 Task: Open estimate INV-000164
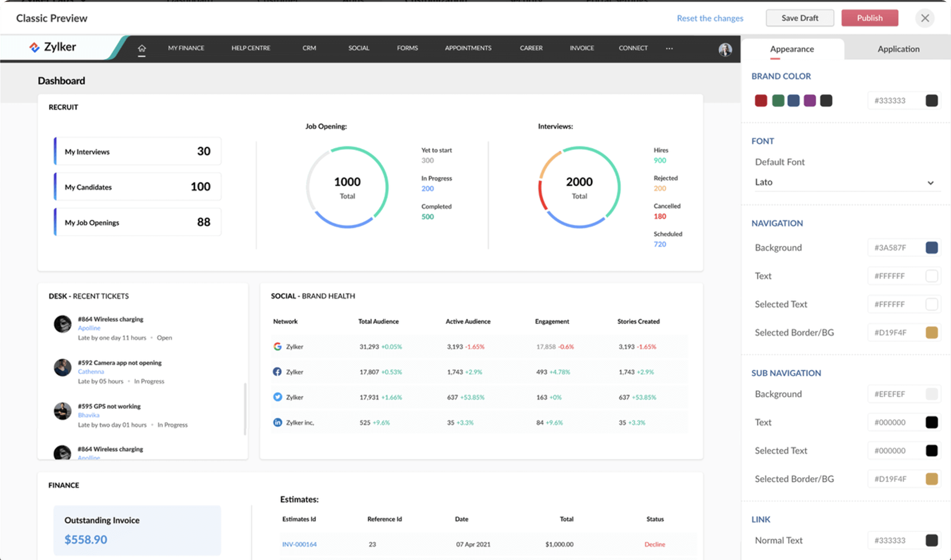coord(299,544)
